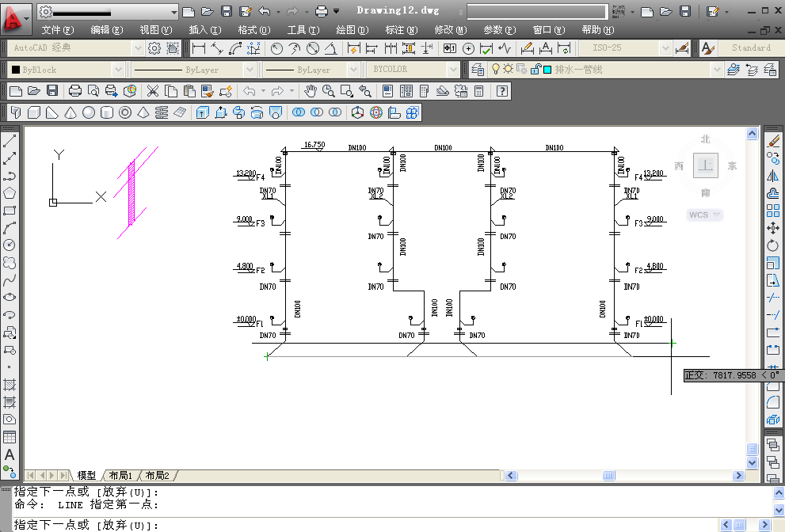Click the Mirror modify tool
Screen dimensions: 785x532
point(772,176)
